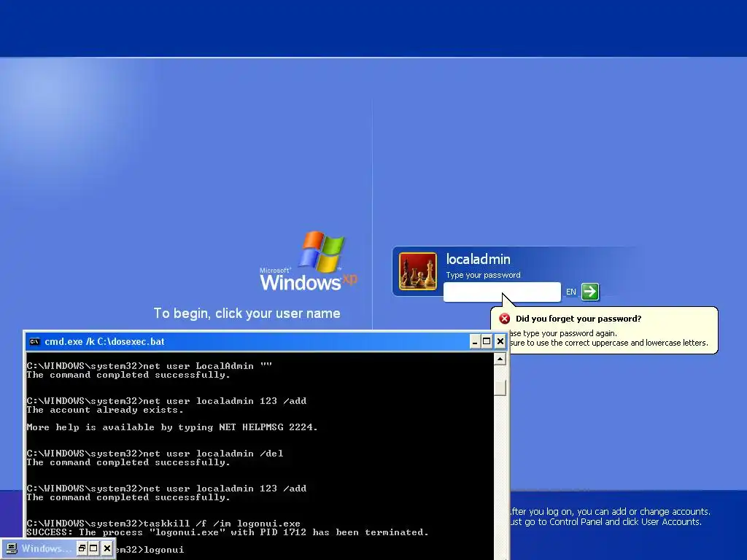The image size is (747, 560).
Task: Click the cmd.exe title bar text
Action: 104,341
